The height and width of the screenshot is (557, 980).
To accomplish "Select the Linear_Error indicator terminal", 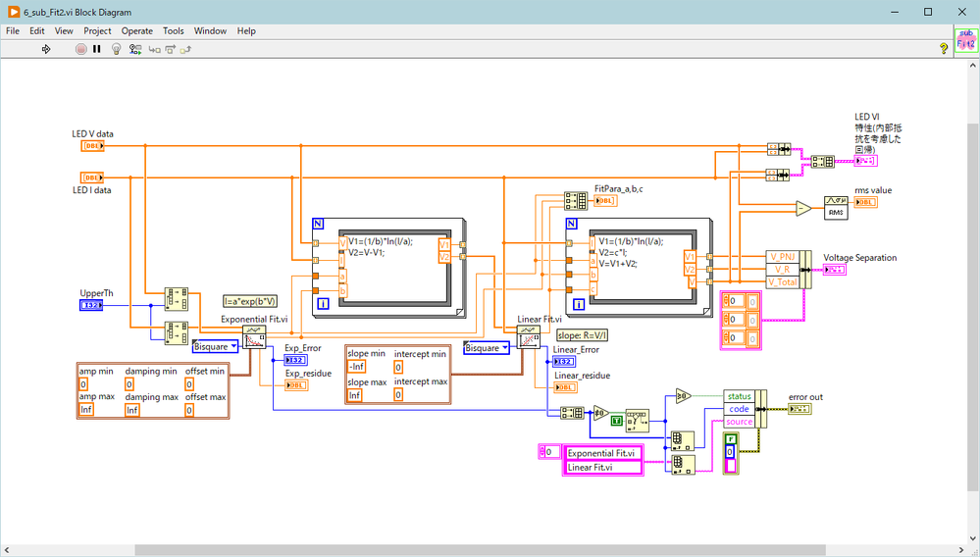I will coord(564,362).
